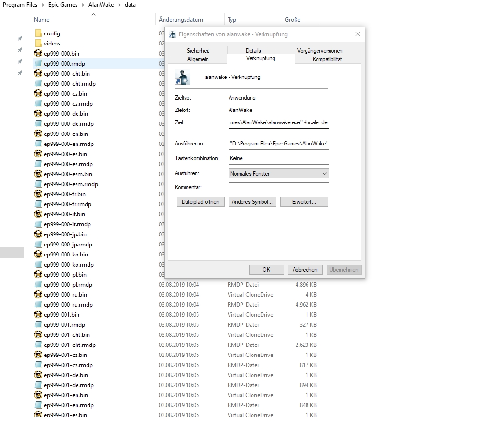Image resolution: width=504 pixels, height=423 pixels.
Task: Click the Anderes Symbol... button
Action: pos(252,202)
